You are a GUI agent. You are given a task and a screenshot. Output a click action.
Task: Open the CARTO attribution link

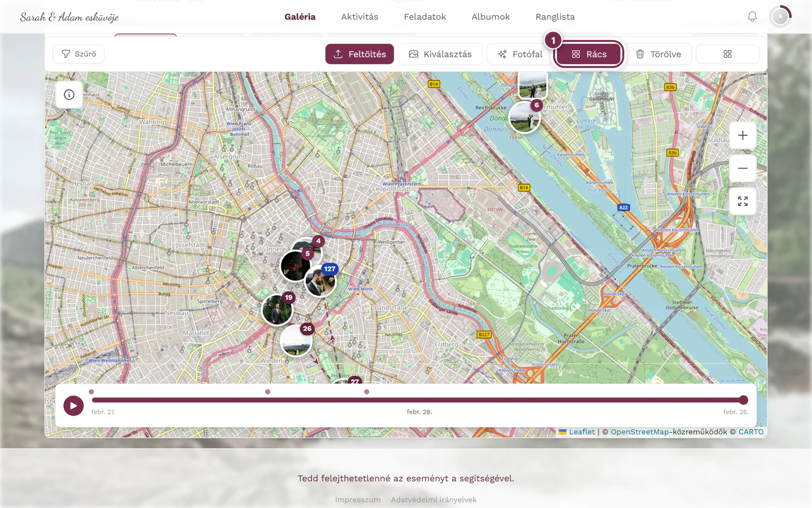751,432
